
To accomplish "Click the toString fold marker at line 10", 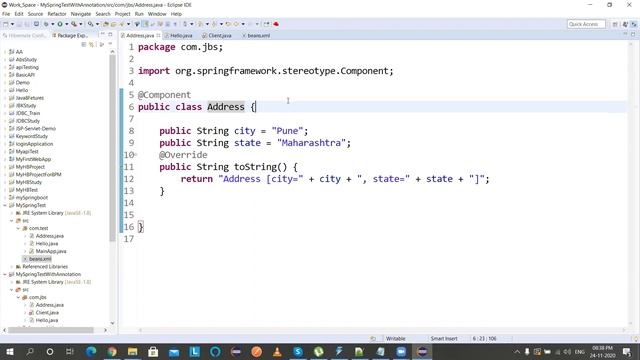I will pos(136,155).
